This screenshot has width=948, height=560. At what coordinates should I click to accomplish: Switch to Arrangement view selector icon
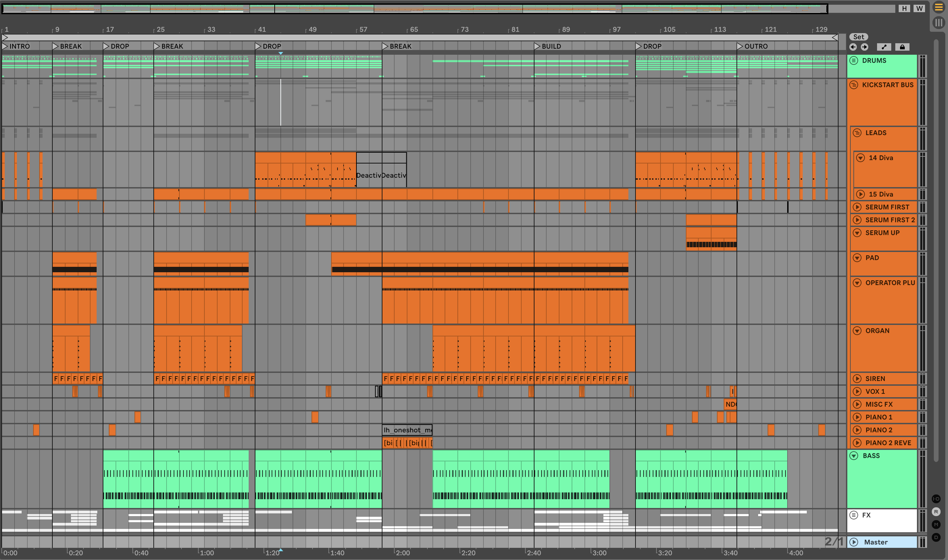pyautogui.click(x=939, y=7)
